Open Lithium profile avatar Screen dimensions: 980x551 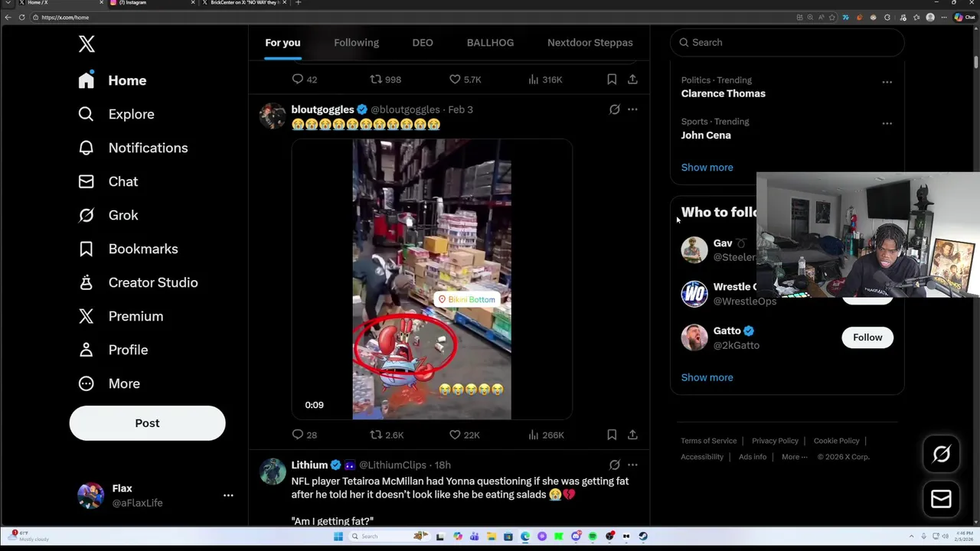click(273, 471)
